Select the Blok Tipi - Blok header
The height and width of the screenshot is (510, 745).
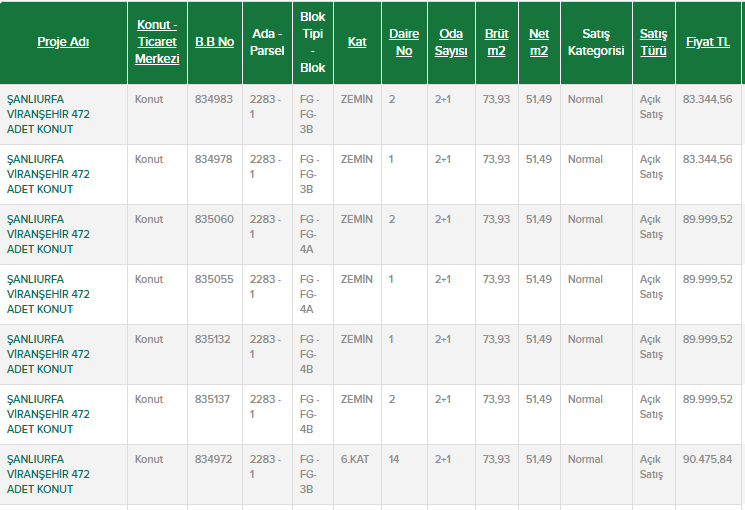[x=312, y=42]
